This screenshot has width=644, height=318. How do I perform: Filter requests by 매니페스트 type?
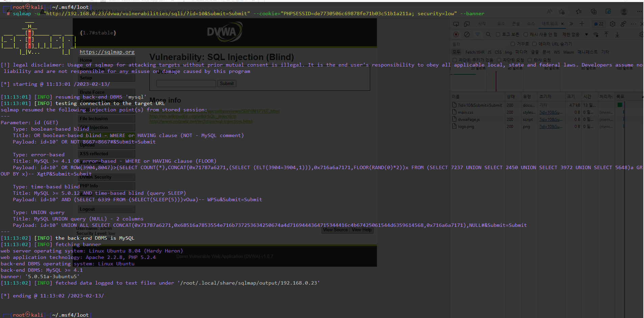[x=588, y=52]
